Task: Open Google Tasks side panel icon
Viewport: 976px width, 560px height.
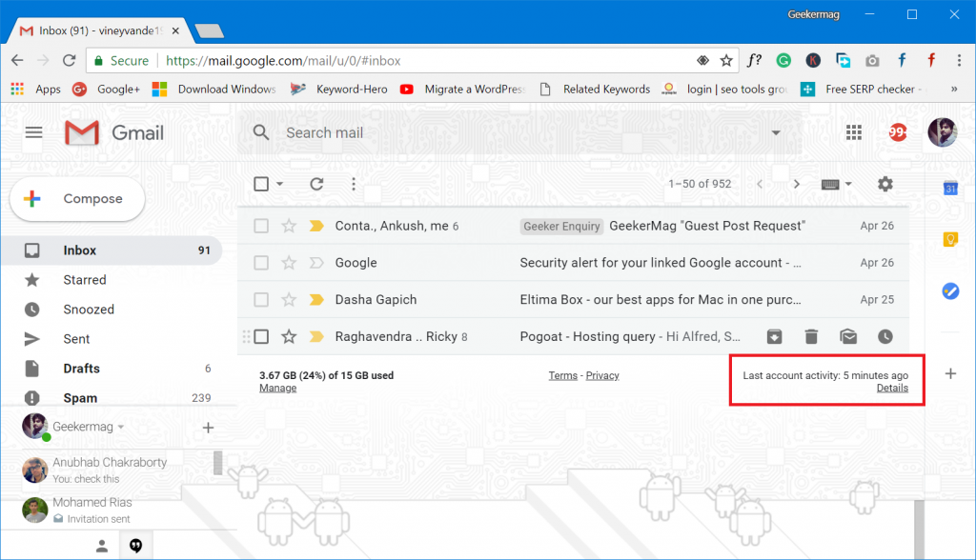Action: [x=950, y=290]
